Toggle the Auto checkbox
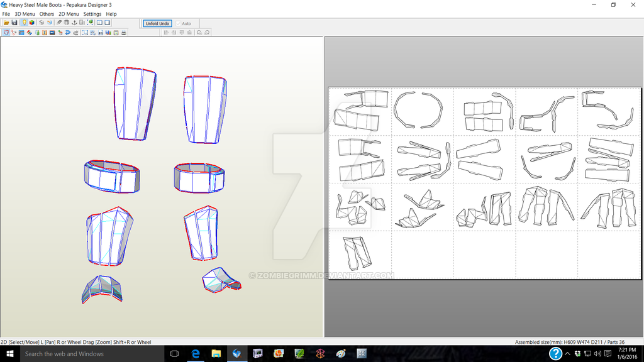644x362 pixels. [x=179, y=24]
